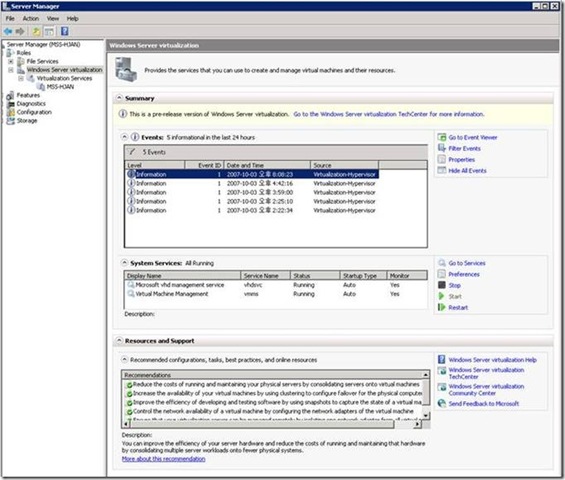The width and height of the screenshot is (565, 480).
Task: Select Features in the tree
Action: click(x=28, y=95)
